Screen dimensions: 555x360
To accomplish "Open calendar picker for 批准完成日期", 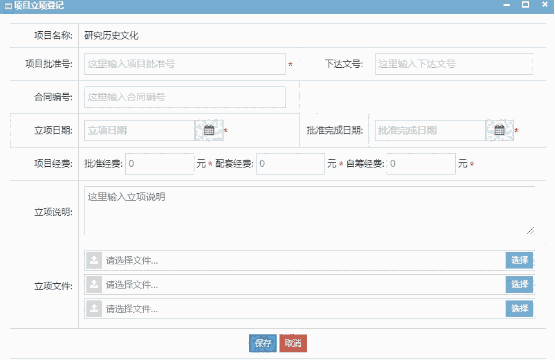I will tap(499, 130).
